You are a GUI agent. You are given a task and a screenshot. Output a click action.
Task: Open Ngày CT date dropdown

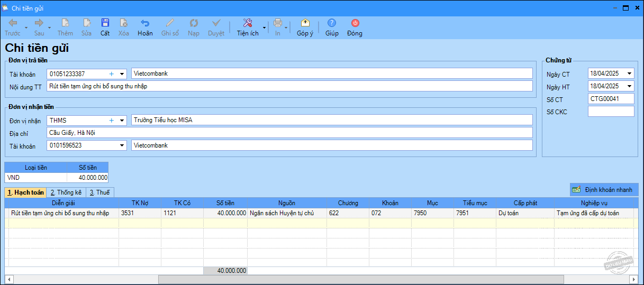[629, 73]
